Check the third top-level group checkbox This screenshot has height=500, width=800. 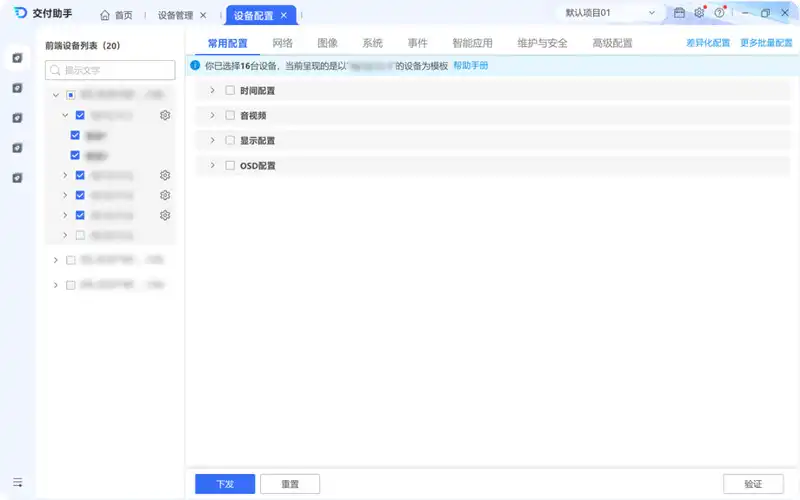pyautogui.click(x=71, y=285)
